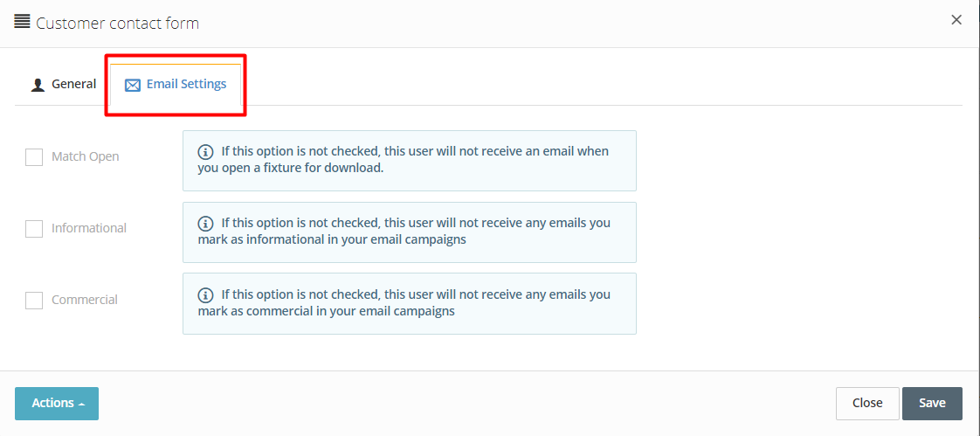
Task: Switch to the General tab
Action: click(64, 85)
